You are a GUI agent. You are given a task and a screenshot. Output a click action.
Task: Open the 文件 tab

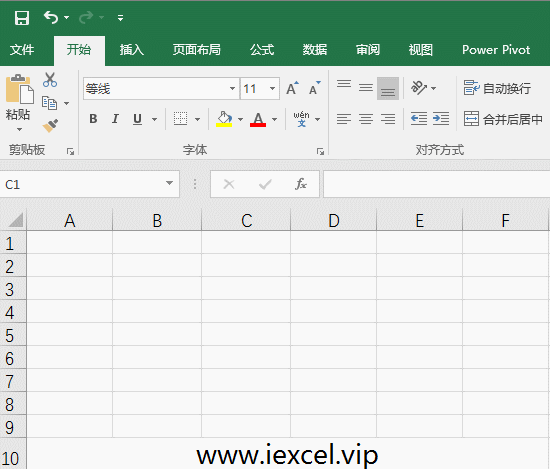coord(22,50)
